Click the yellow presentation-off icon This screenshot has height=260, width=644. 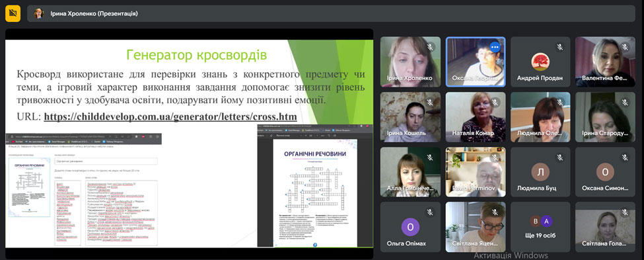13,13
